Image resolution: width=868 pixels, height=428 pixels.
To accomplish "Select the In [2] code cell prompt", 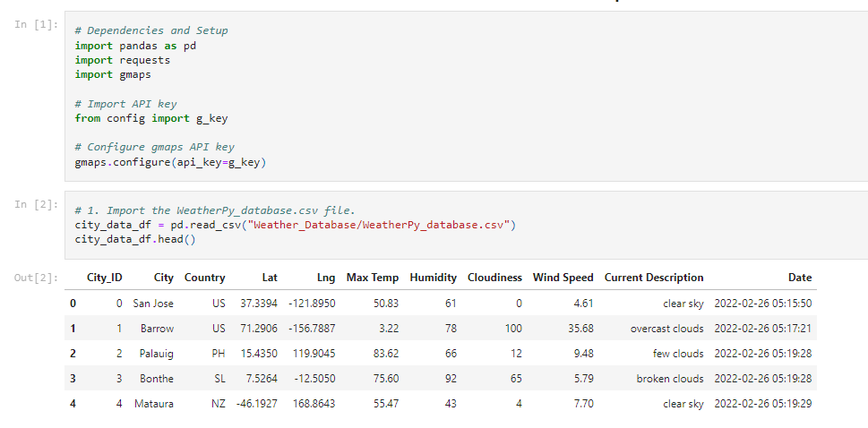I will click(36, 204).
